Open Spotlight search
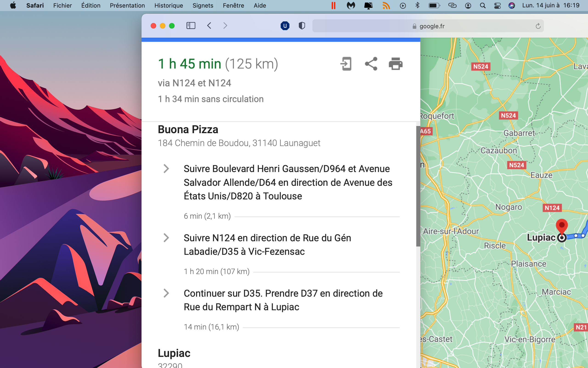The height and width of the screenshot is (368, 588). (x=483, y=5)
